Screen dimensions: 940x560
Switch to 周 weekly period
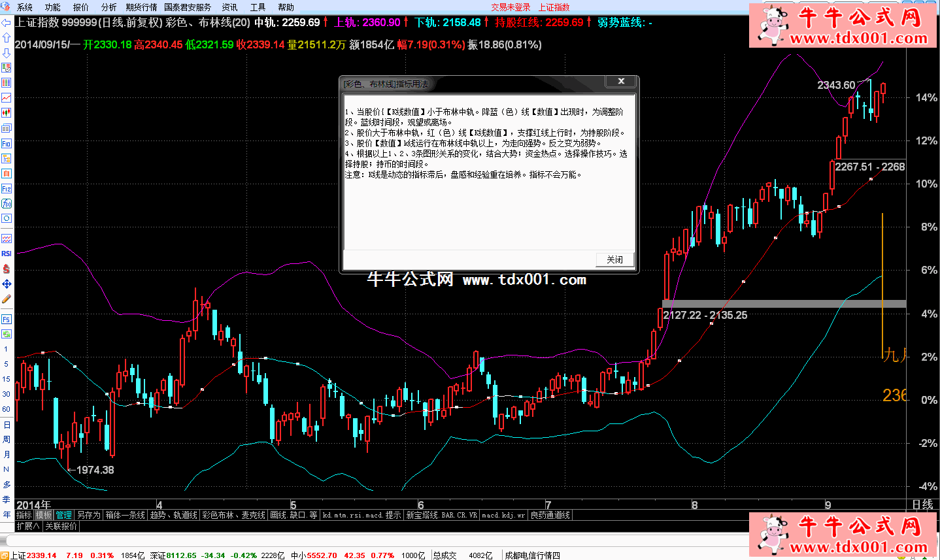tap(7, 440)
